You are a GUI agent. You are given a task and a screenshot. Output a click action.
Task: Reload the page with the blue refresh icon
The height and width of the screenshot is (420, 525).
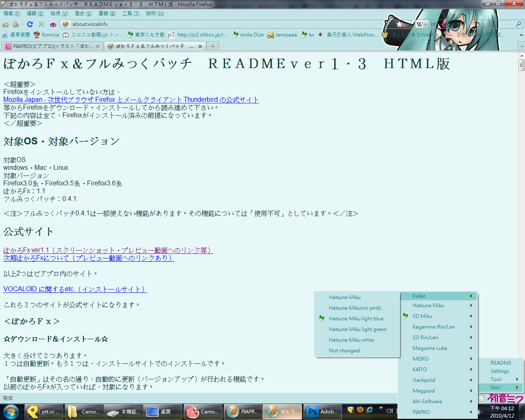click(x=30, y=24)
